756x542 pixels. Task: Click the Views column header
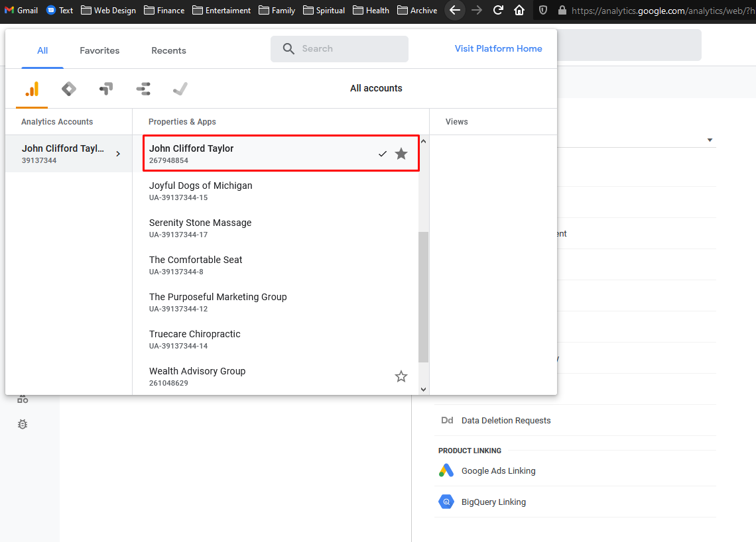[457, 122]
